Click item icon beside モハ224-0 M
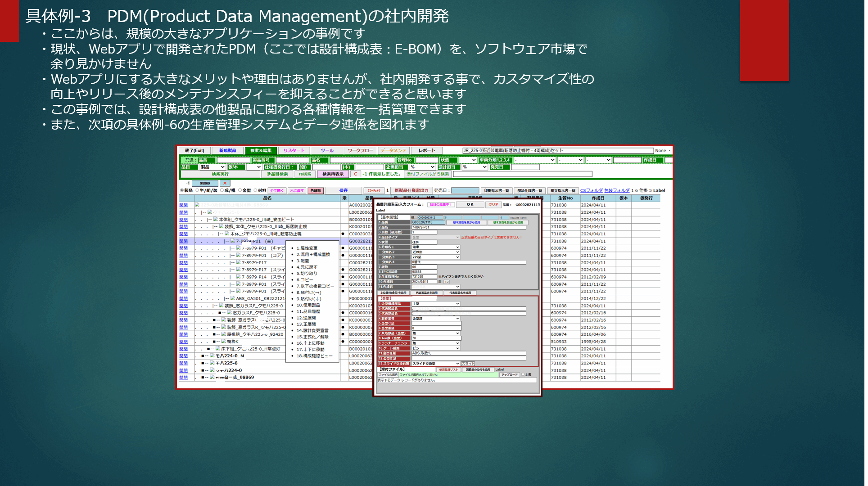Image resolution: width=868 pixels, height=486 pixels. pyautogui.click(x=212, y=356)
